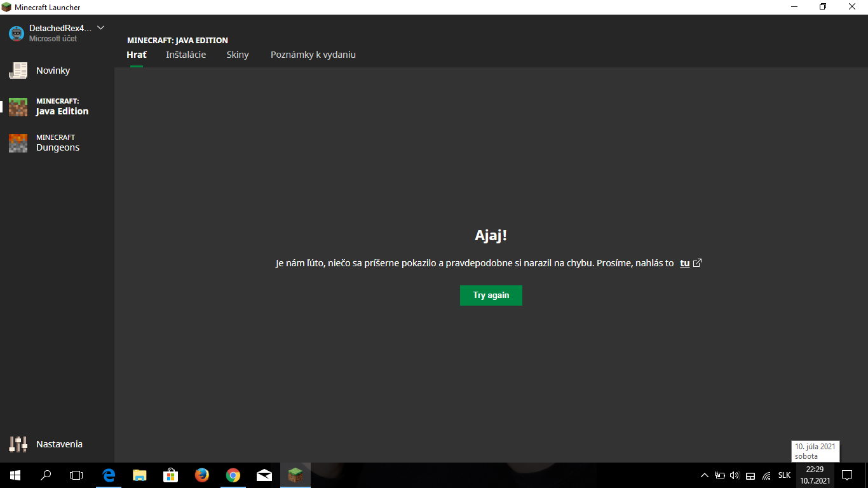Screen dimensions: 868x488
Task: Click the "Ajaj!" error heading
Action: pos(491,236)
